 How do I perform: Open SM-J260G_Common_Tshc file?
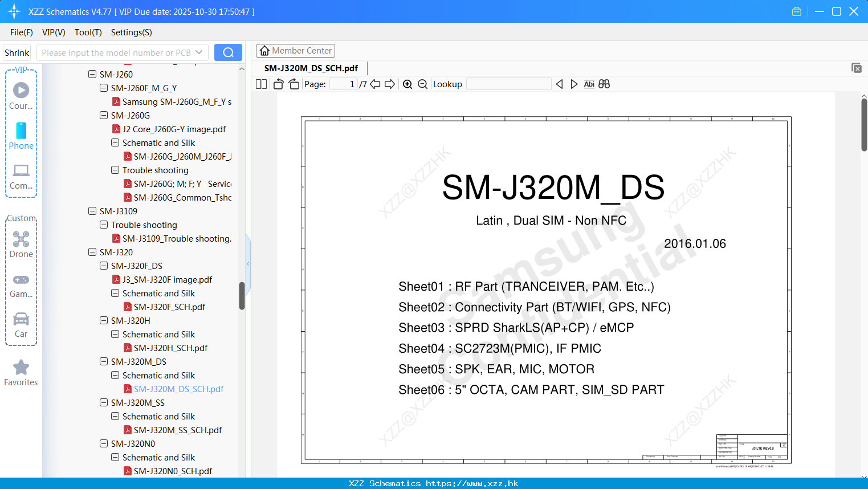[x=177, y=197]
